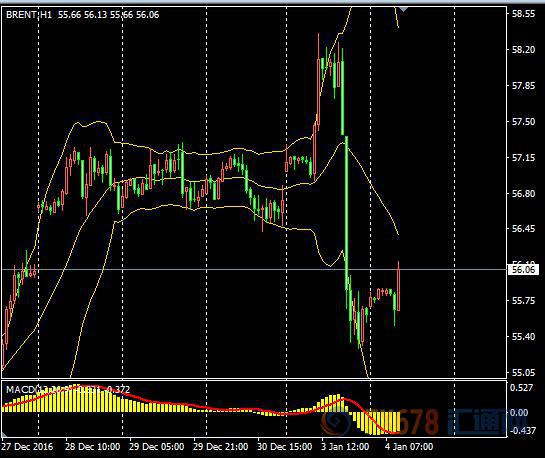The width and height of the screenshot is (545, 458).
Task: Click the gray chart shift triangle marker
Action: tap(403, 9)
